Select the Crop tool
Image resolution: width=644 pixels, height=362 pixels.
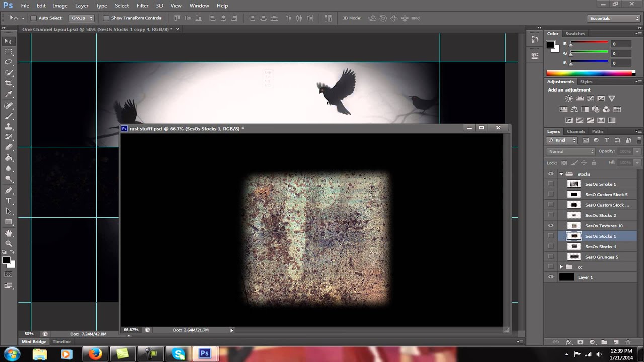tap(9, 83)
